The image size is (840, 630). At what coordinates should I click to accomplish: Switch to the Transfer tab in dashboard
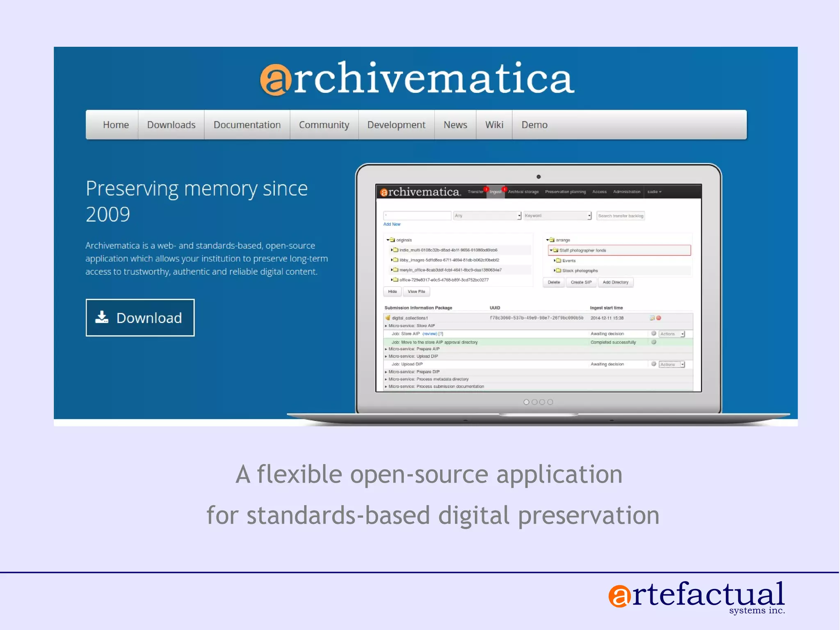[475, 192]
